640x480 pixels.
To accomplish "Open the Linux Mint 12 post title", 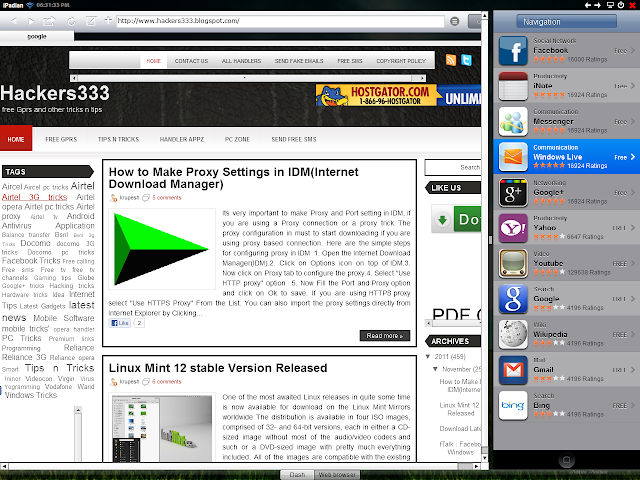I will click(x=218, y=368).
